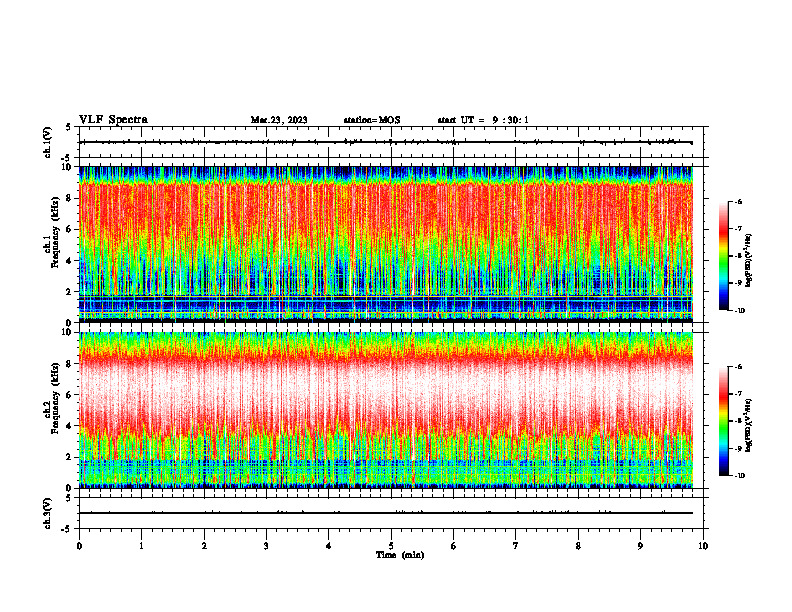Click the "4" kHz tick of ch.1 panel
792x612 pixels.
tap(70, 261)
